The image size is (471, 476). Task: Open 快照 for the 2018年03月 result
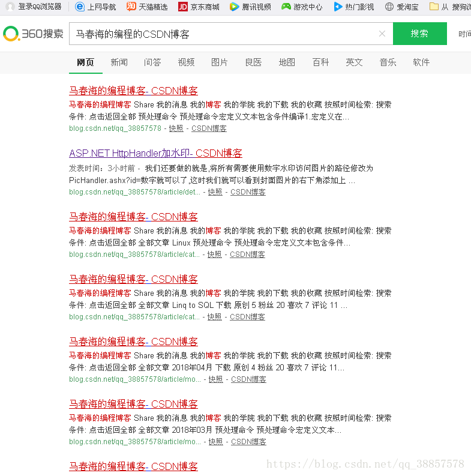pos(216,442)
